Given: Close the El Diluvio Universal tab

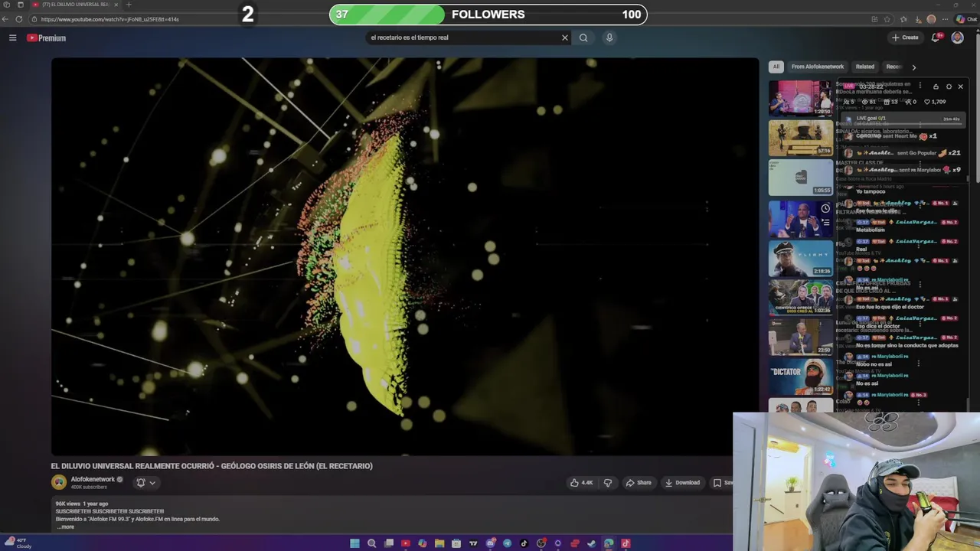Looking at the screenshot, I should 116,5.
